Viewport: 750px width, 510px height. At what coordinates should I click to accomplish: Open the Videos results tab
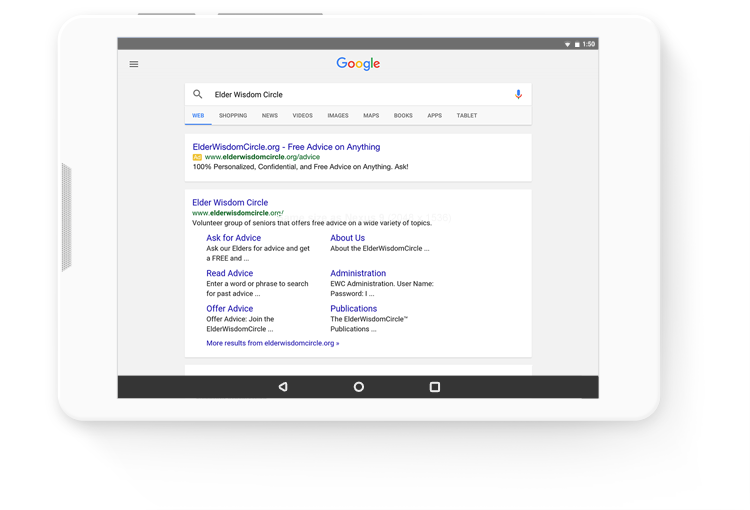[x=302, y=116]
